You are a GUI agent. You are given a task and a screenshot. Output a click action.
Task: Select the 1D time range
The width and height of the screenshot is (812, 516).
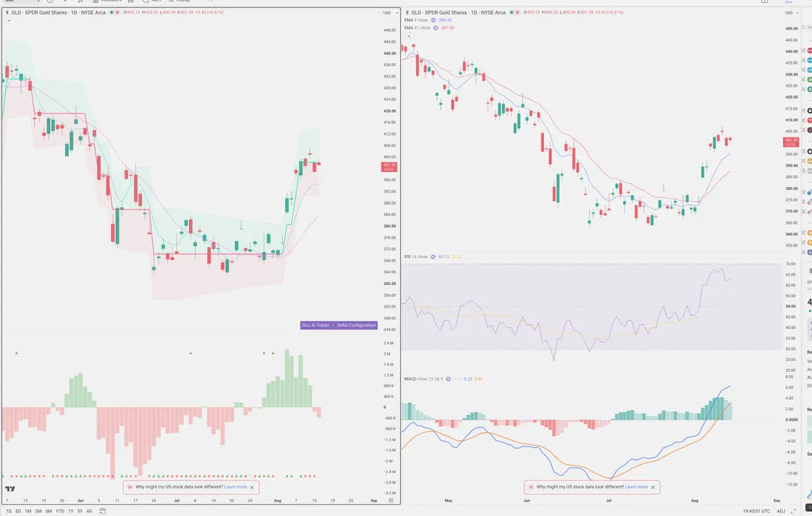click(x=9, y=511)
